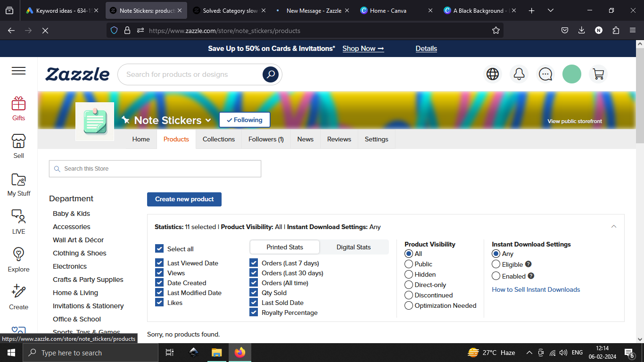Open the store Settings tab
This screenshot has width=644, height=362.
point(376,139)
